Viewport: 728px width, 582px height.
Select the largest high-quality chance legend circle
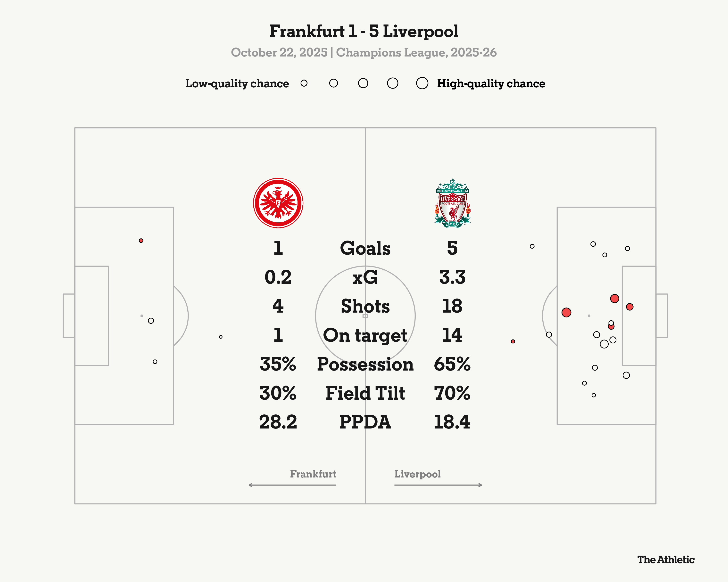click(422, 83)
